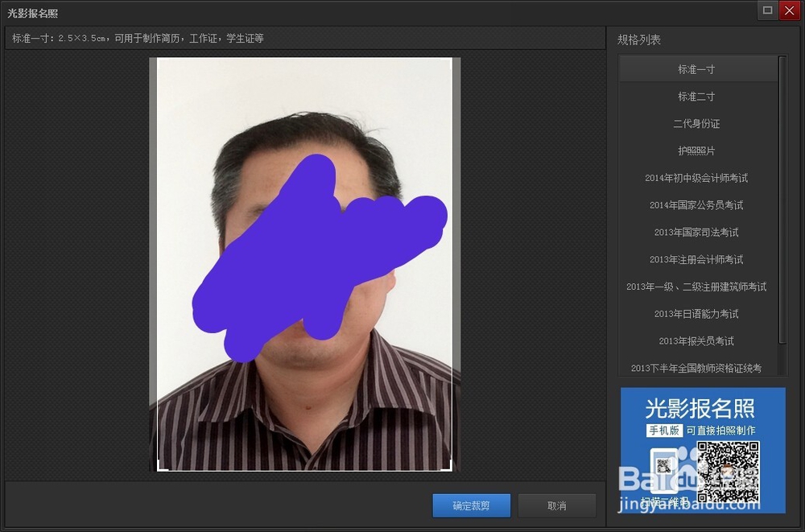Select 2013下半年全国教师资格证统考 spec
The height and width of the screenshot is (532, 805).
point(696,368)
